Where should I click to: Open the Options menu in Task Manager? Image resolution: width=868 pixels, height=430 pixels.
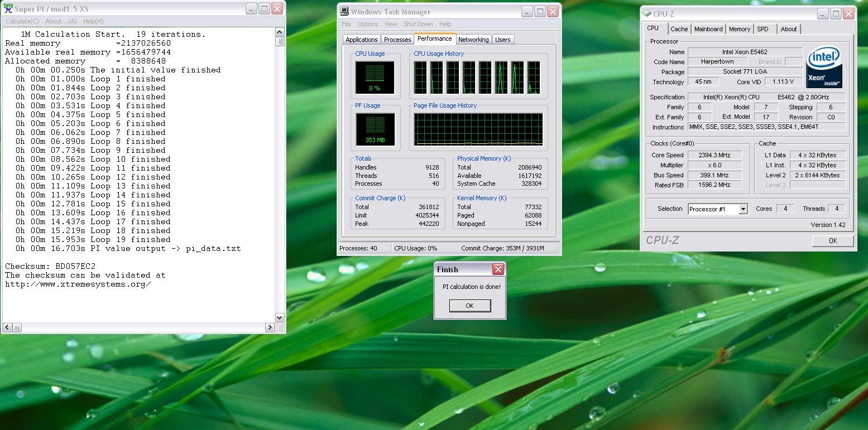[368, 24]
